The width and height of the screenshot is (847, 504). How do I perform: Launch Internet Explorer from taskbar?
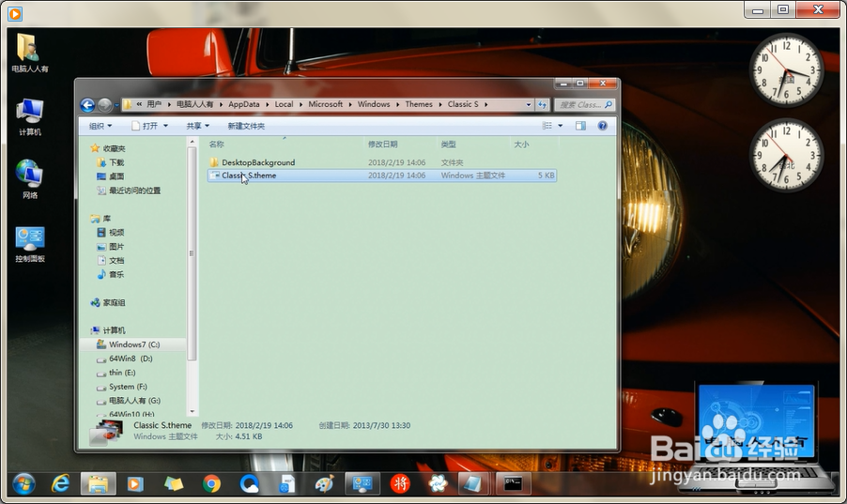[x=60, y=484]
